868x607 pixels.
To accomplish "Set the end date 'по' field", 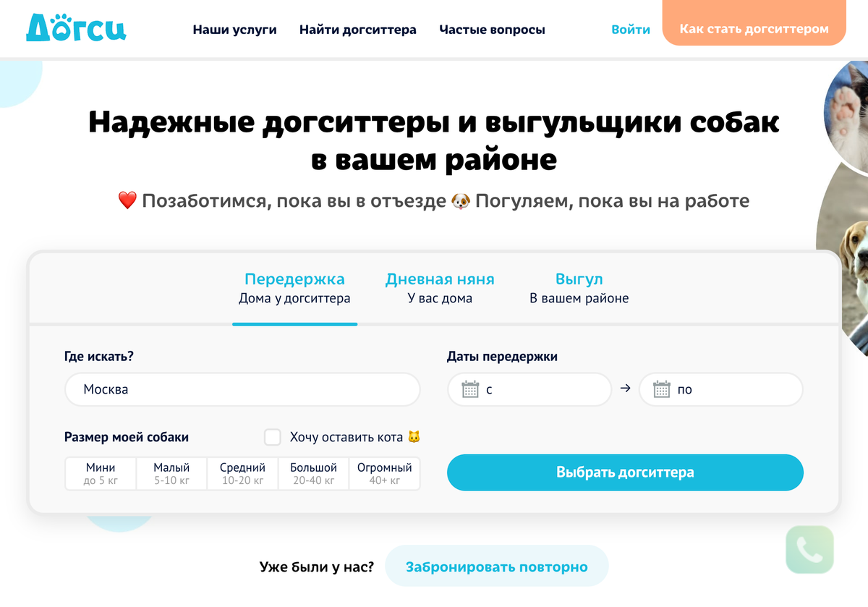I will 721,389.
